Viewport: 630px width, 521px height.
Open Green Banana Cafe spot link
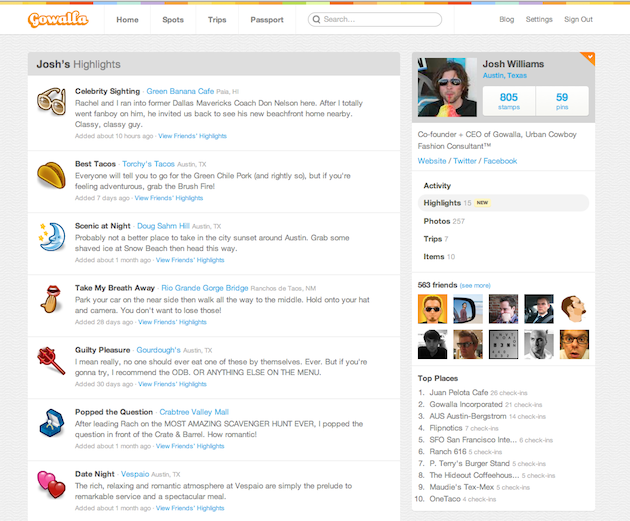tap(180, 91)
